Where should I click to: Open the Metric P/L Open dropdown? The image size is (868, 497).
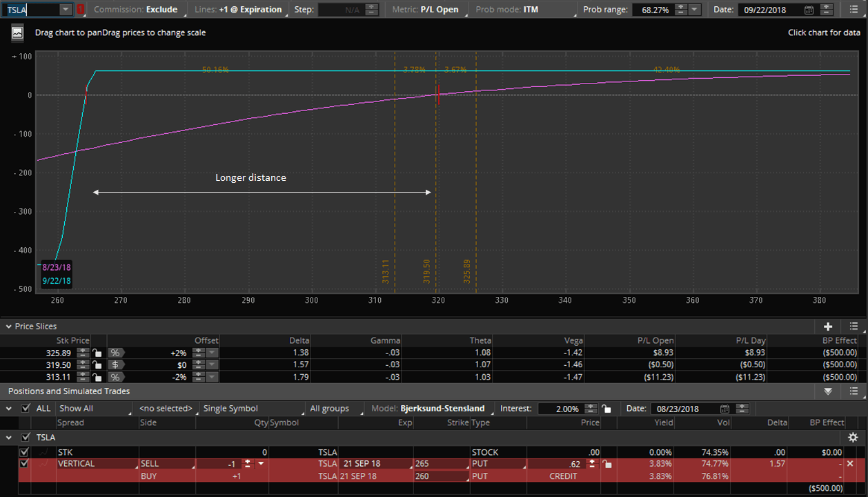click(x=428, y=10)
